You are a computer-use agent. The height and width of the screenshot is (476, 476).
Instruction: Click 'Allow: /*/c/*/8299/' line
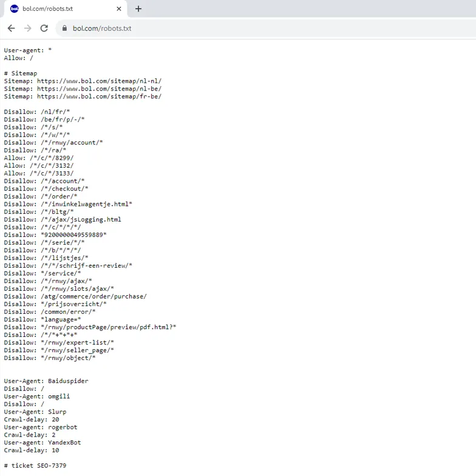click(39, 158)
